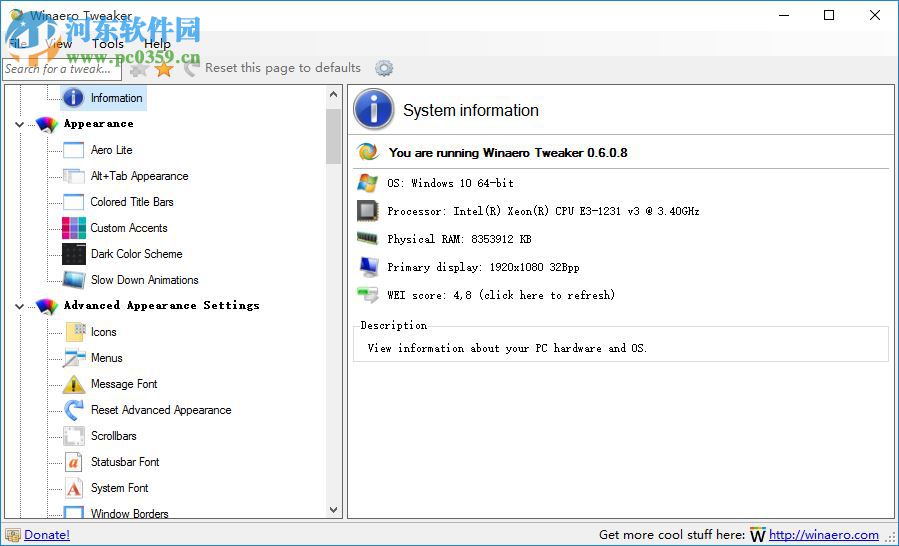The image size is (899, 546).
Task: Click the Donate icon in status bar
Action: (x=13, y=535)
